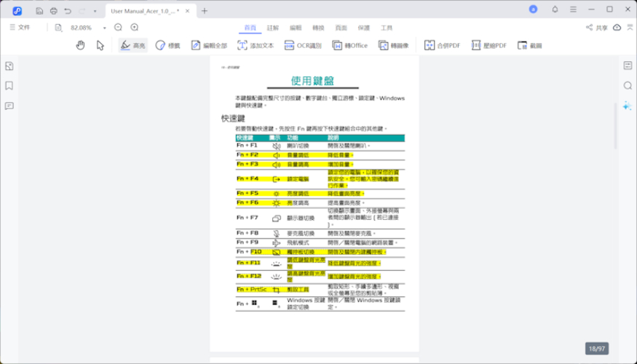Image resolution: width=637 pixels, height=364 pixels.
Task: Select the Hand pan tool
Action: [x=80, y=45]
